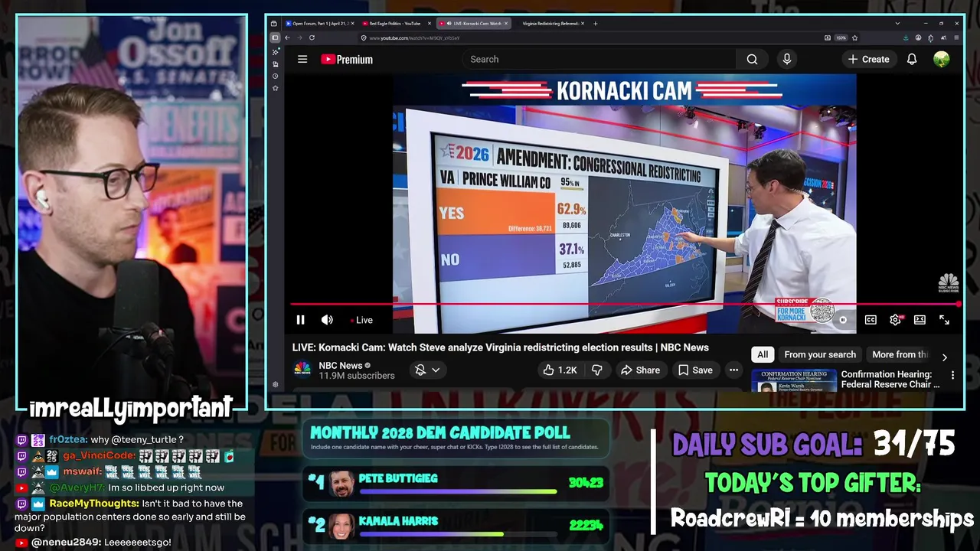Viewport: 980px width, 551px height.
Task: Click the browser address bar URL
Action: (x=414, y=37)
